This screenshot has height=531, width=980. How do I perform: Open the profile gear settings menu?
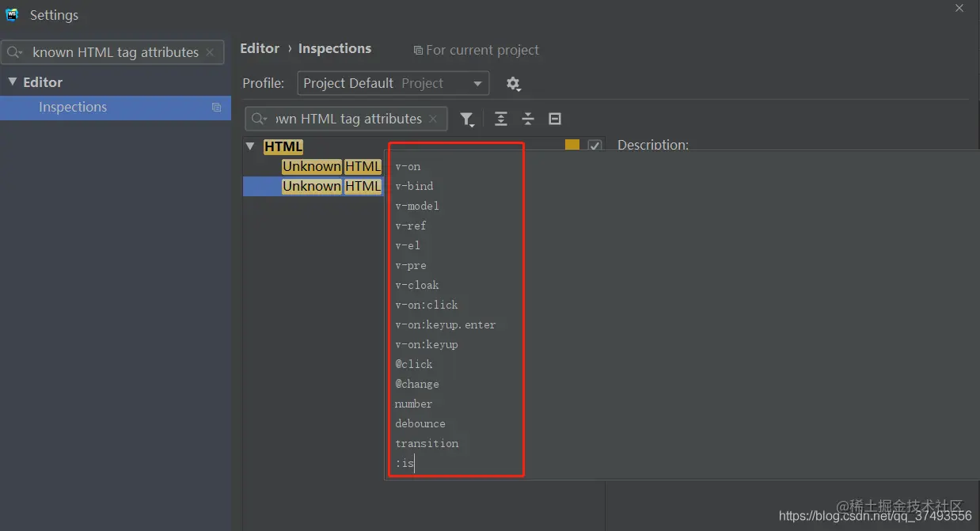513,83
